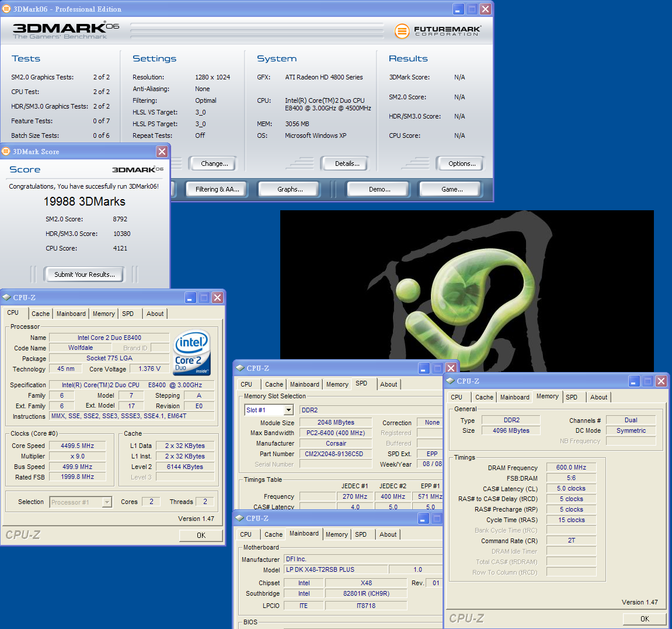
Task: Open system Details... in 3DMark06
Action: pos(347,164)
